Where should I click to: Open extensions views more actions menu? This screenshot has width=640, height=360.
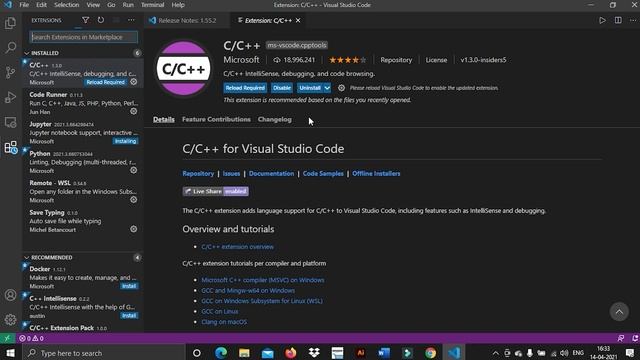(x=131, y=20)
